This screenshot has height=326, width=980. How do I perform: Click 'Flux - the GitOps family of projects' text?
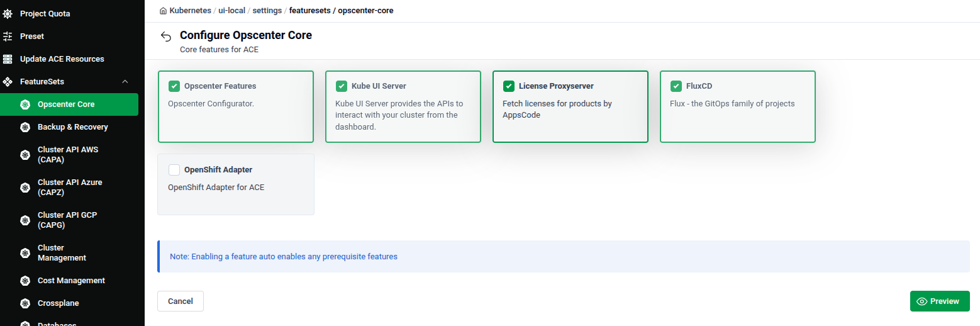click(x=732, y=103)
